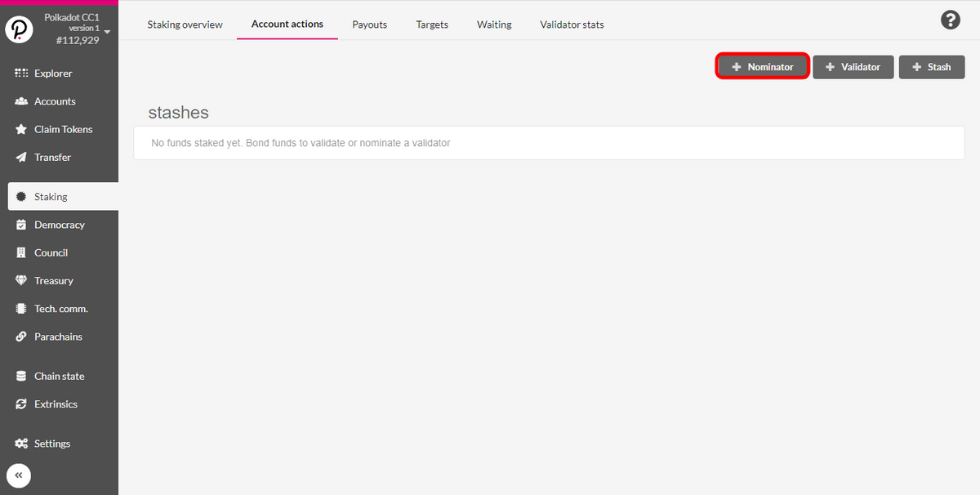
Task: Click the Nominator button to start nominating
Action: pyautogui.click(x=762, y=66)
